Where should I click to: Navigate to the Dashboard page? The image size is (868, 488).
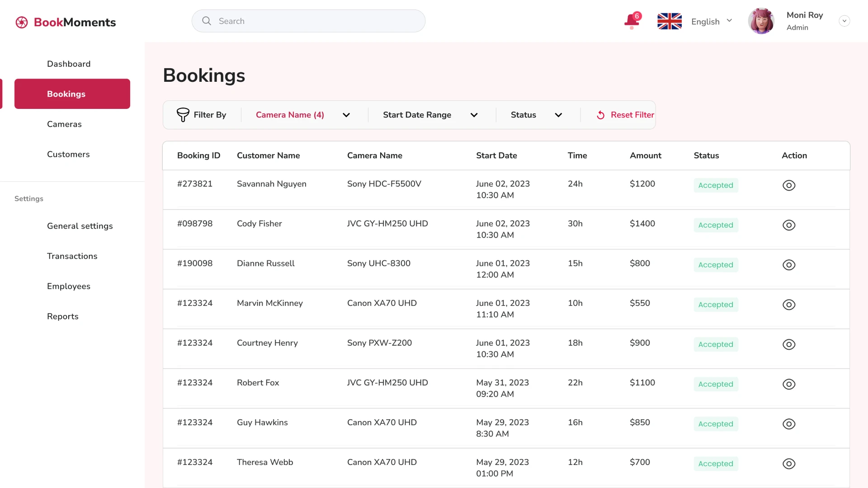point(69,64)
